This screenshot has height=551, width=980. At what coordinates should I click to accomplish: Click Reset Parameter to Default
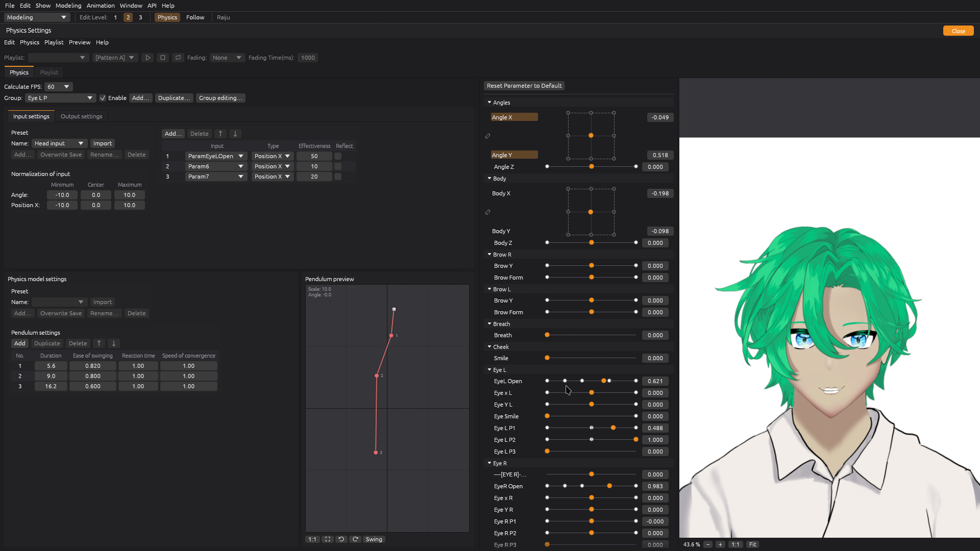point(524,86)
